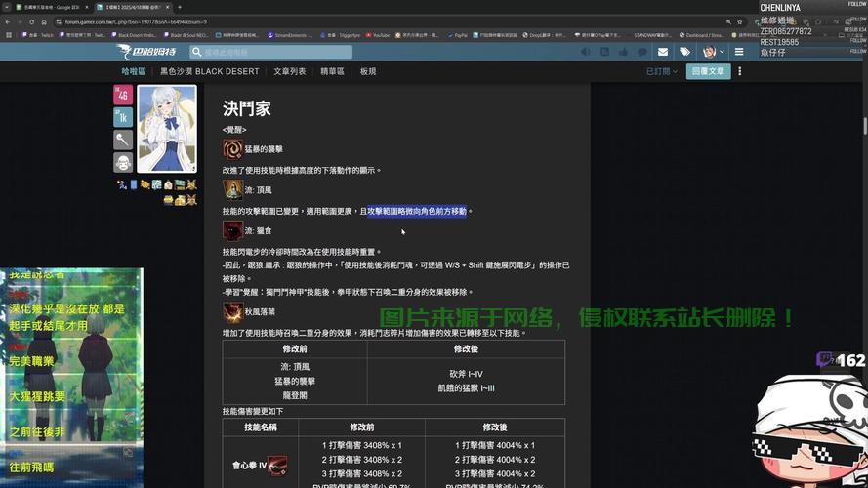
Task: Open 黑色沙漠 BLACK DESERT board link
Action: 209,71
